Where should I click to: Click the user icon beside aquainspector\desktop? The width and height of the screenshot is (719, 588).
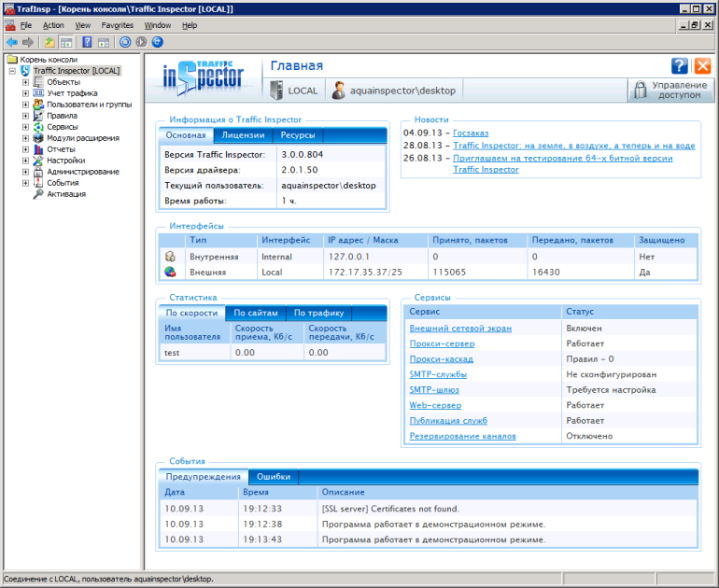[x=338, y=91]
